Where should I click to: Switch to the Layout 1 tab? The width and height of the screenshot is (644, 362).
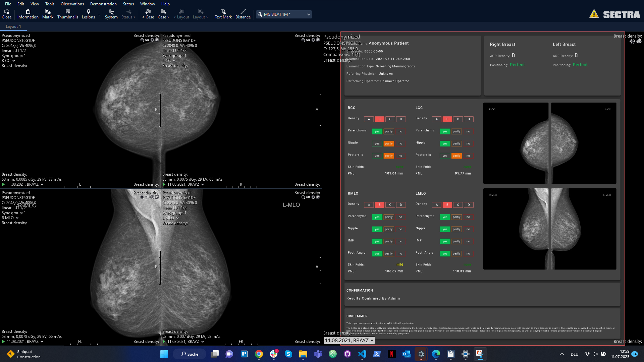13,26
